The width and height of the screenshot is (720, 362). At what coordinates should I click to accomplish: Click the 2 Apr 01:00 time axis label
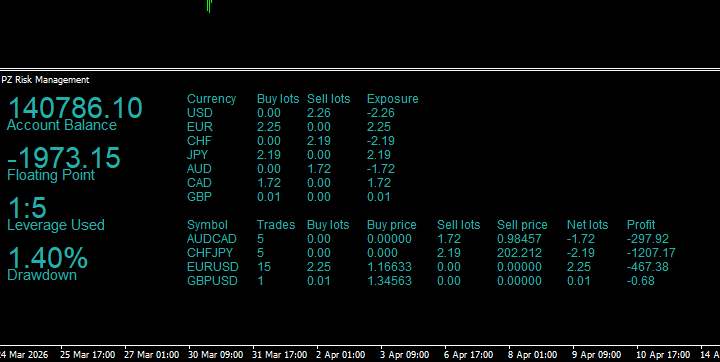pyautogui.click(x=341, y=355)
